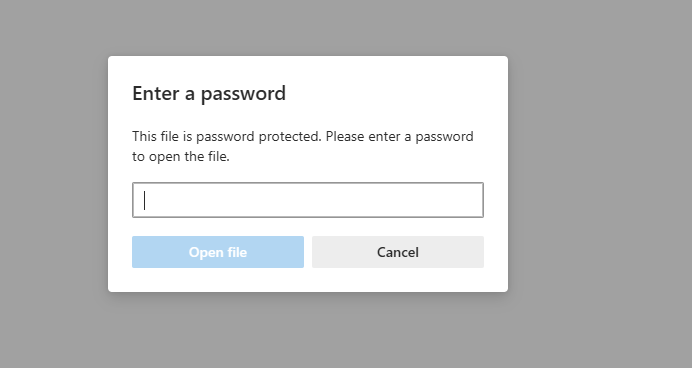Select the light blue Open file button
692x368 pixels.
coord(218,252)
